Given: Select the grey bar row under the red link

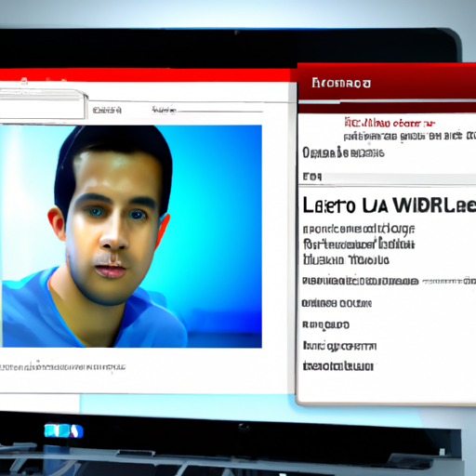Looking at the screenshot, I should tap(387, 178).
